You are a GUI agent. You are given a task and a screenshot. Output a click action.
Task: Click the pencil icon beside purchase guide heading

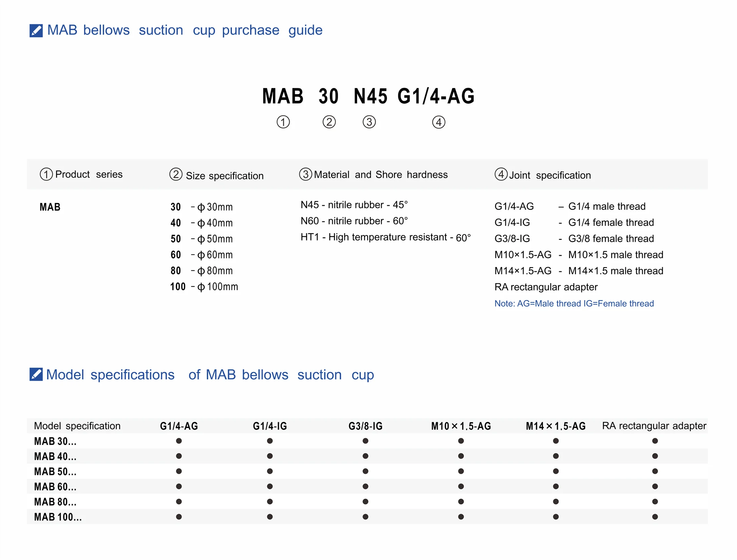point(36,30)
